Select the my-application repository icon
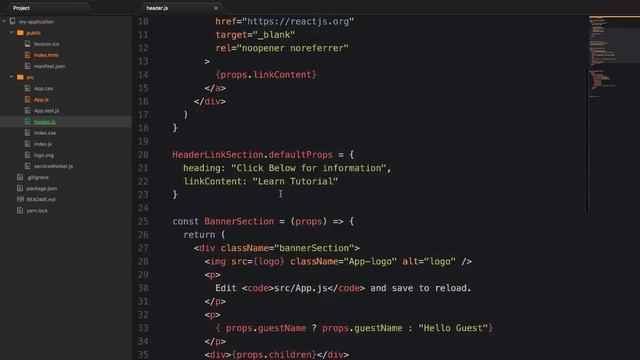The width and height of the screenshot is (640, 360). click(x=13, y=21)
